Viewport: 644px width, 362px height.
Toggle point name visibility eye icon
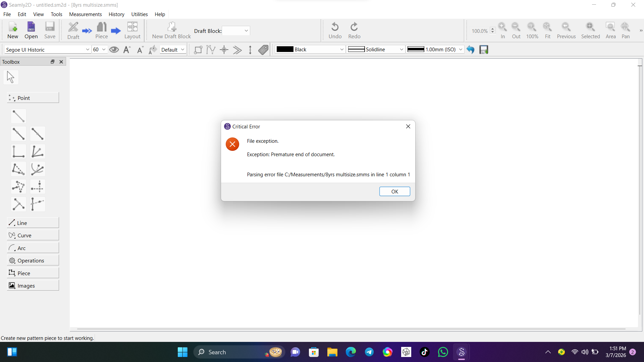point(114,50)
